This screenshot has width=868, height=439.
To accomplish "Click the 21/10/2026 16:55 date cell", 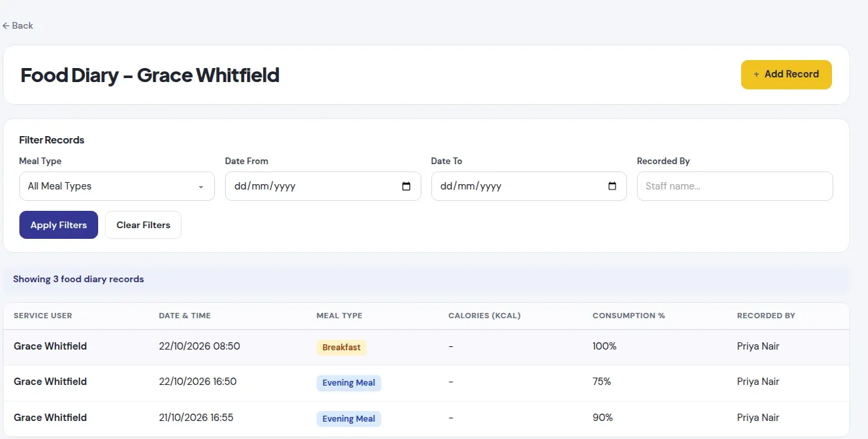I will [196, 418].
